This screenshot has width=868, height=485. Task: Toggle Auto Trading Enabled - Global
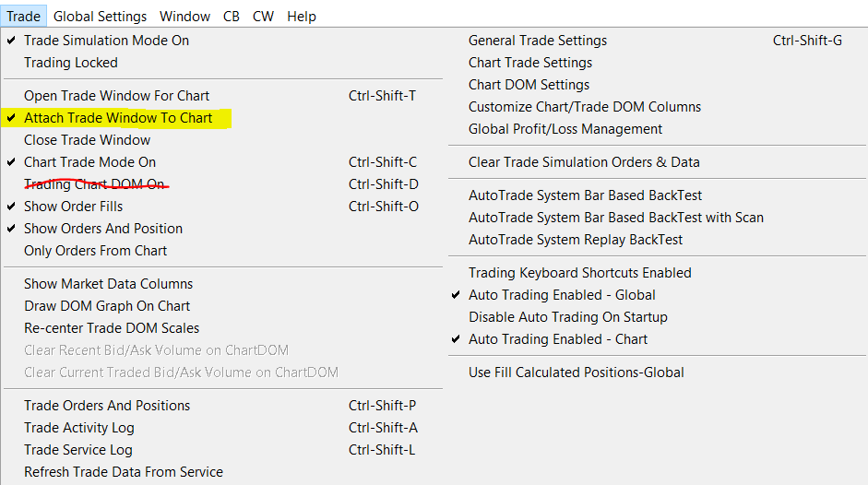pyautogui.click(x=562, y=295)
